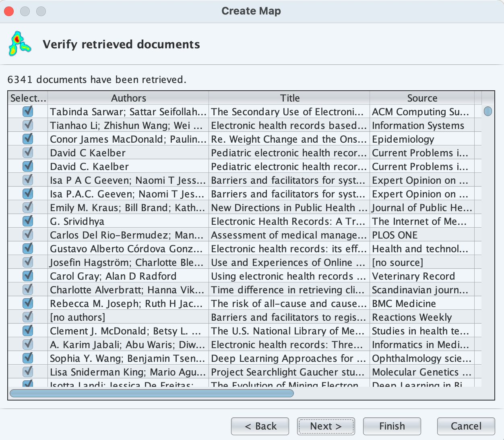This screenshot has width=504, height=440.
Task: Click the vertical scrollbar thumb
Action: coord(488,111)
